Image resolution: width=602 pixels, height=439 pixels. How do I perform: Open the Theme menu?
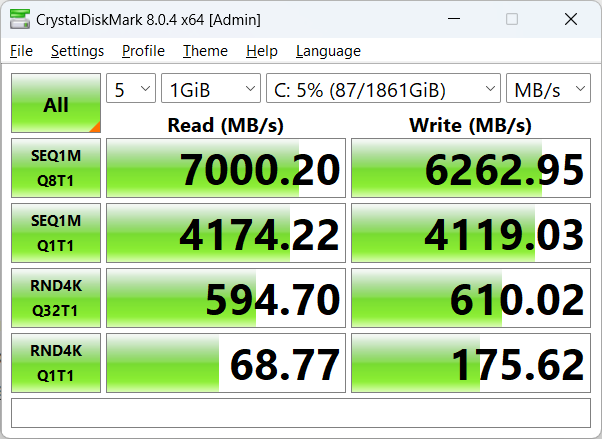pyautogui.click(x=205, y=51)
